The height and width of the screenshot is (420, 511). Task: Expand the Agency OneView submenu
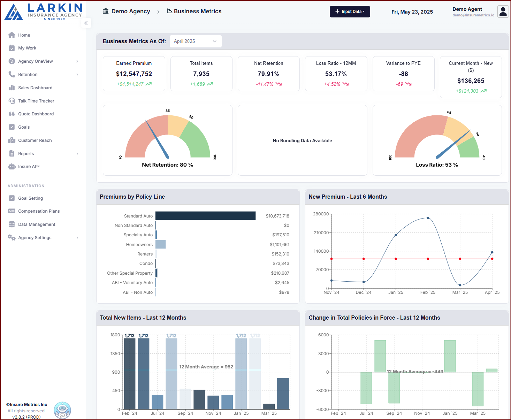pyautogui.click(x=77, y=61)
